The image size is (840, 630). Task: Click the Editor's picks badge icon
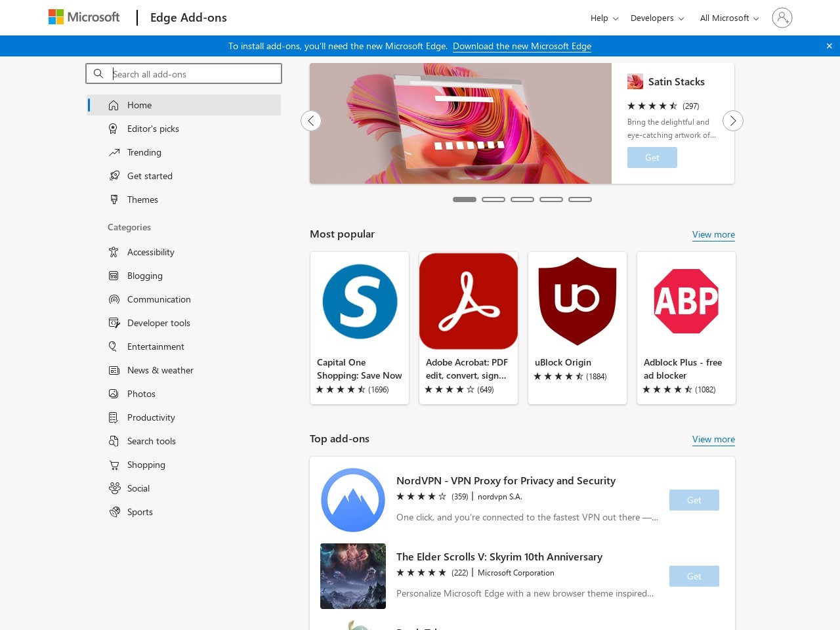pyautogui.click(x=114, y=129)
